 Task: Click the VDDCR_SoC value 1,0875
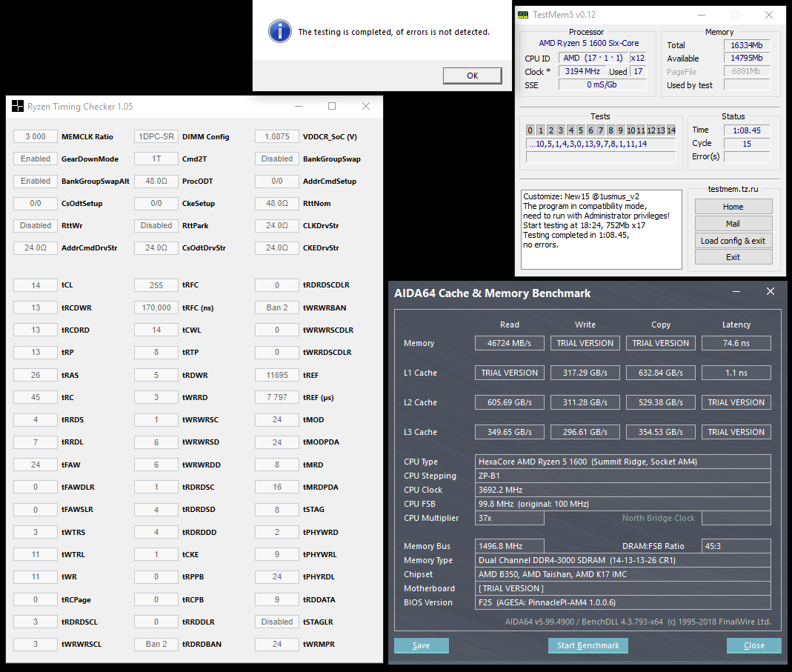point(277,136)
